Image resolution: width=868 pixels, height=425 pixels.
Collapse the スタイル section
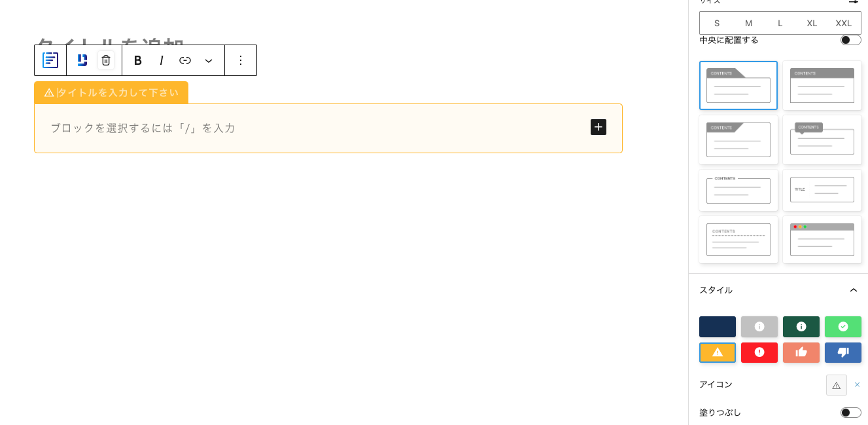[x=853, y=290]
